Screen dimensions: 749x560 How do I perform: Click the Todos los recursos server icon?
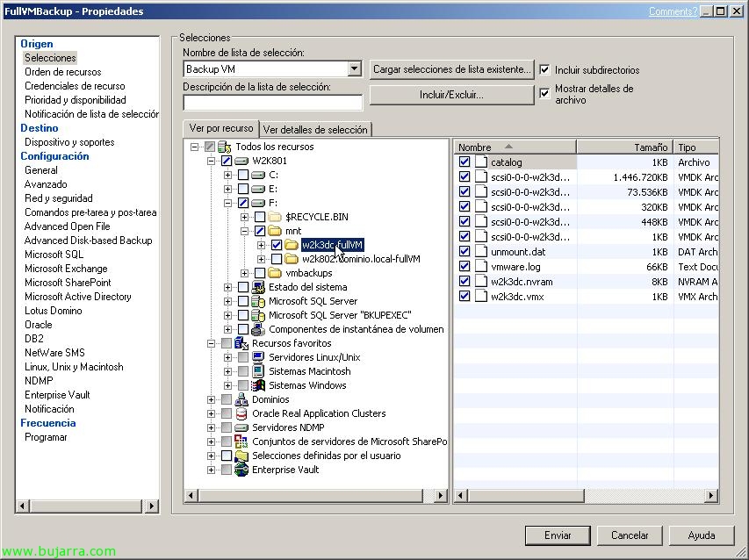coord(224,147)
